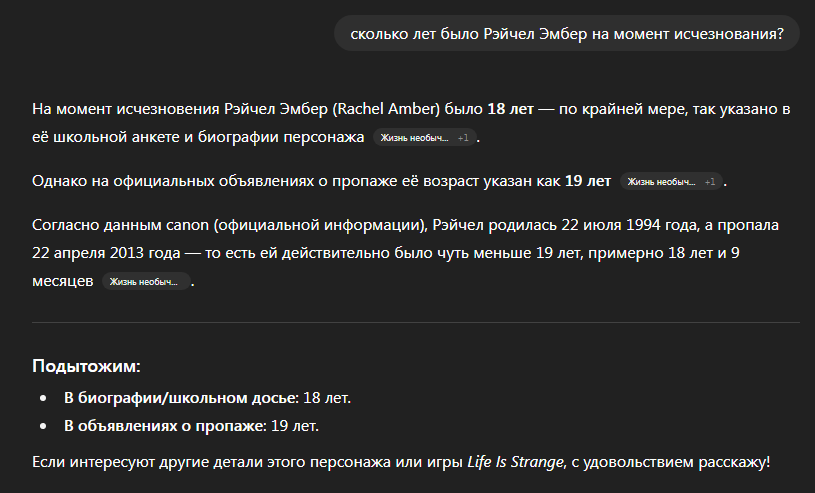Click the birth date "22 июля 1994 года"
This screenshot has height=493, width=815.
click(628, 225)
